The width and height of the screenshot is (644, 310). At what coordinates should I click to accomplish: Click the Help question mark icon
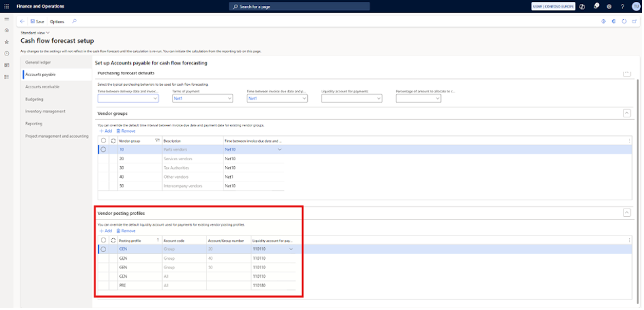pos(622,6)
